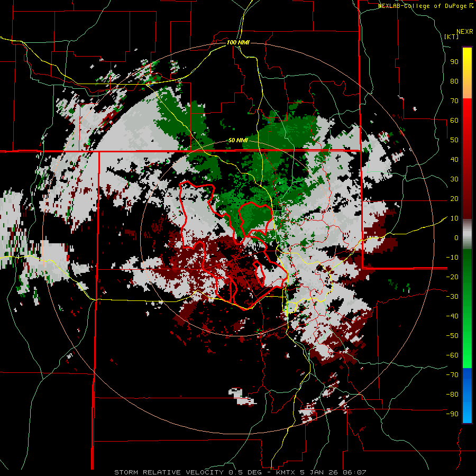Viewport: 476px width, 476px height.
Task: Click the 100 NMI range ring label
Action: tap(238, 42)
